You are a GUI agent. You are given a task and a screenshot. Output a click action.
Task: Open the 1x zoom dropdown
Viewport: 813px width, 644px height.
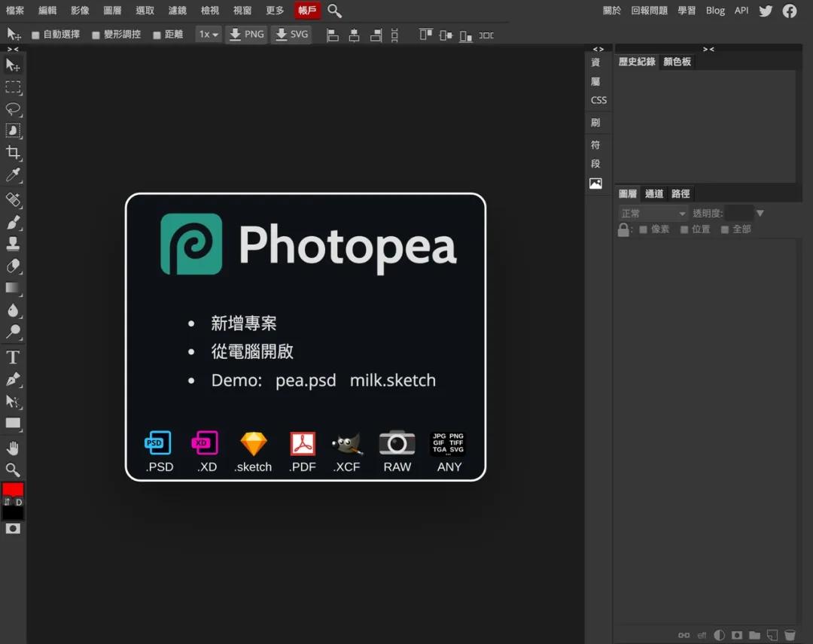pos(209,34)
